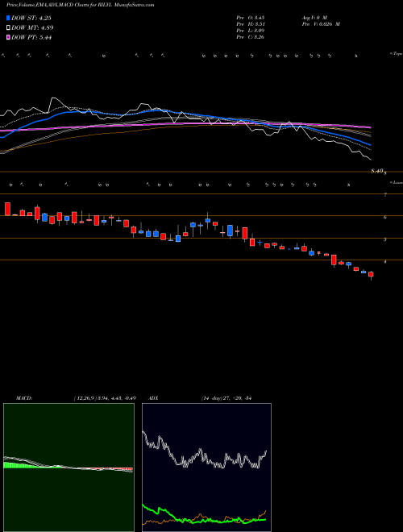
Task: Click the ADX (14 day) parameter values
Action: [226, 398]
